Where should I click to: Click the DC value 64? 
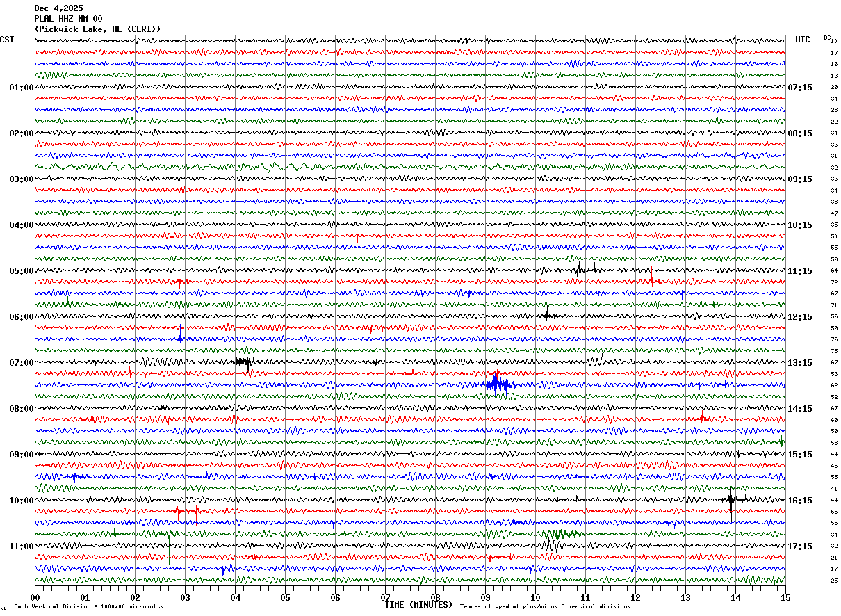coord(834,271)
